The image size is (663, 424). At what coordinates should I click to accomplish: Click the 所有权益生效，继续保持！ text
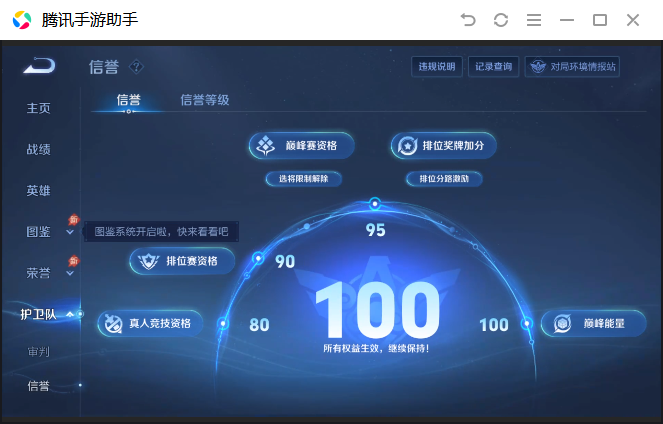click(376, 348)
